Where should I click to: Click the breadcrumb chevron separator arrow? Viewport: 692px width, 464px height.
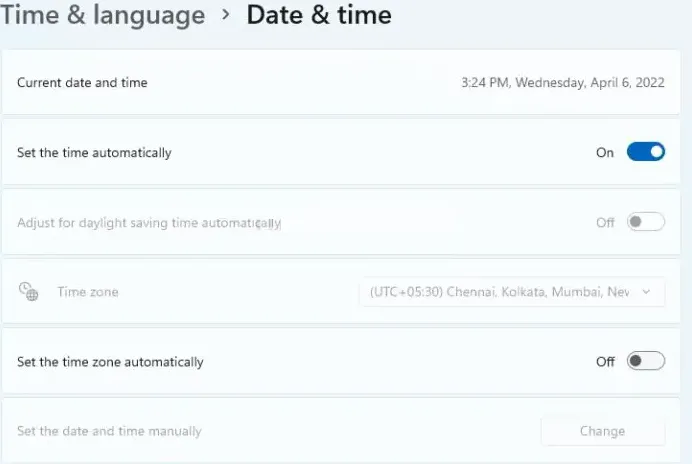pos(225,16)
